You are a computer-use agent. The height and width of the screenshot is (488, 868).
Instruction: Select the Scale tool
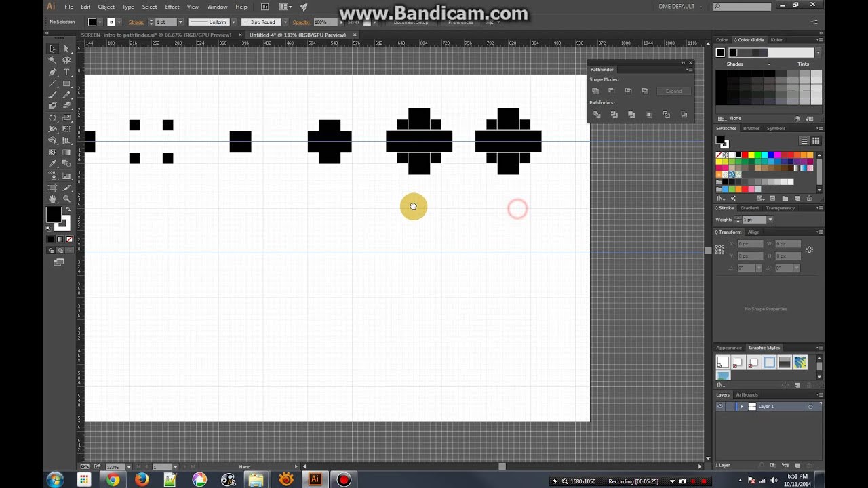(x=66, y=117)
